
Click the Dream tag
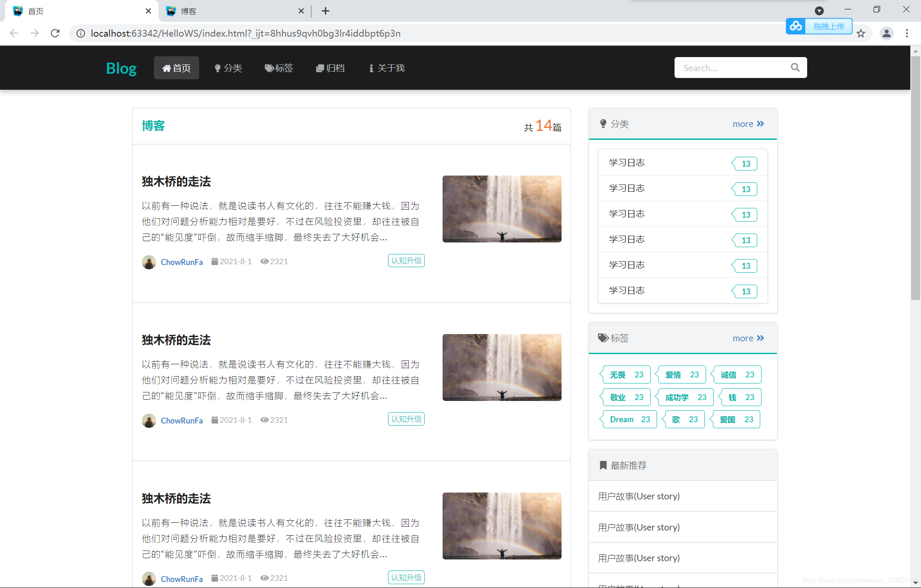point(628,419)
